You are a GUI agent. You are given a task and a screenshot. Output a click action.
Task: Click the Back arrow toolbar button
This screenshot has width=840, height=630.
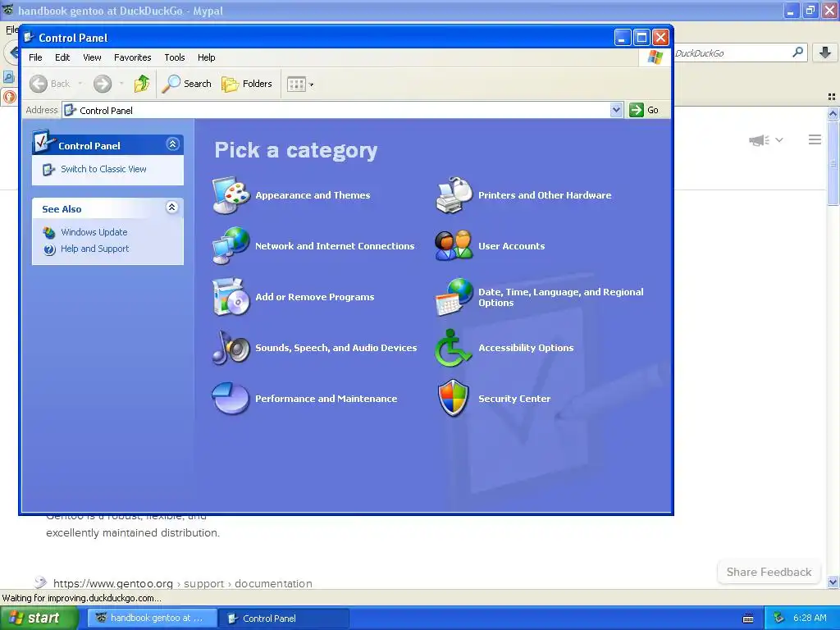pyautogui.click(x=38, y=84)
